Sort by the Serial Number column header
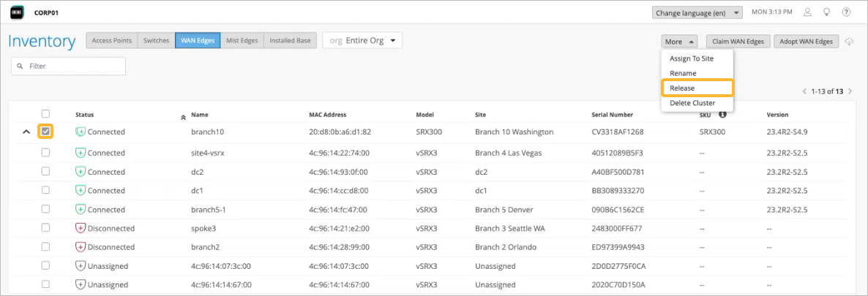 (x=613, y=115)
